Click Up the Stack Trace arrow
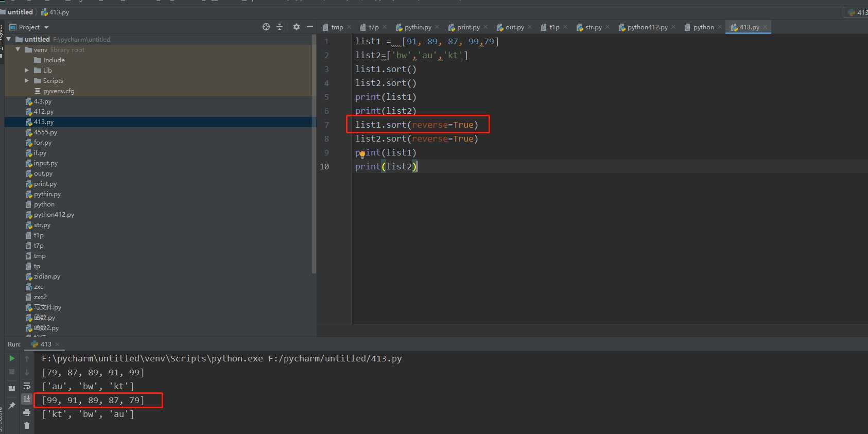This screenshot has width=868, height=434. click(27, 359)
